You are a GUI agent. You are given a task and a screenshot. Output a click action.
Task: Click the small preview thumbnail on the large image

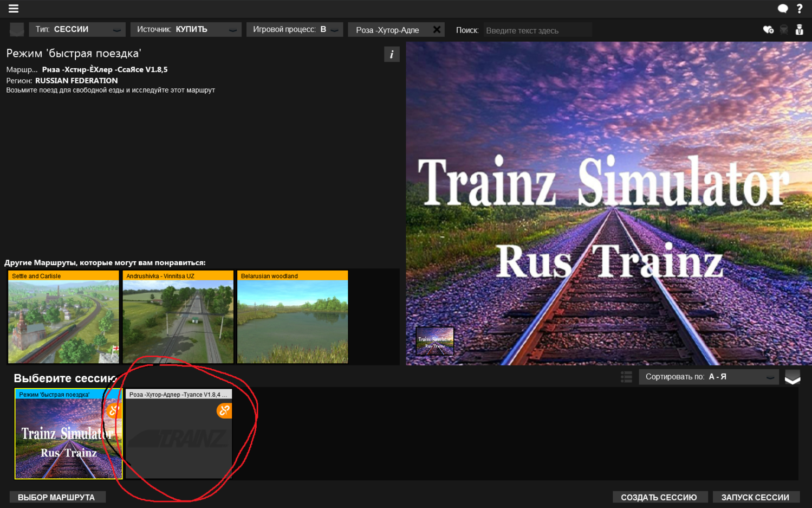(x=435, y=340)
